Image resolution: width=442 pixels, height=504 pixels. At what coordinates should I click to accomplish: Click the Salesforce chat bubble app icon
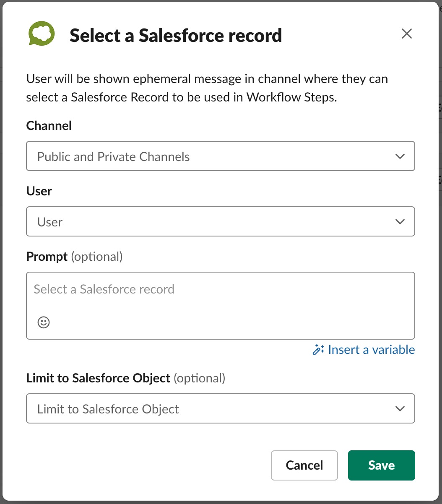[x=42, y=34]
